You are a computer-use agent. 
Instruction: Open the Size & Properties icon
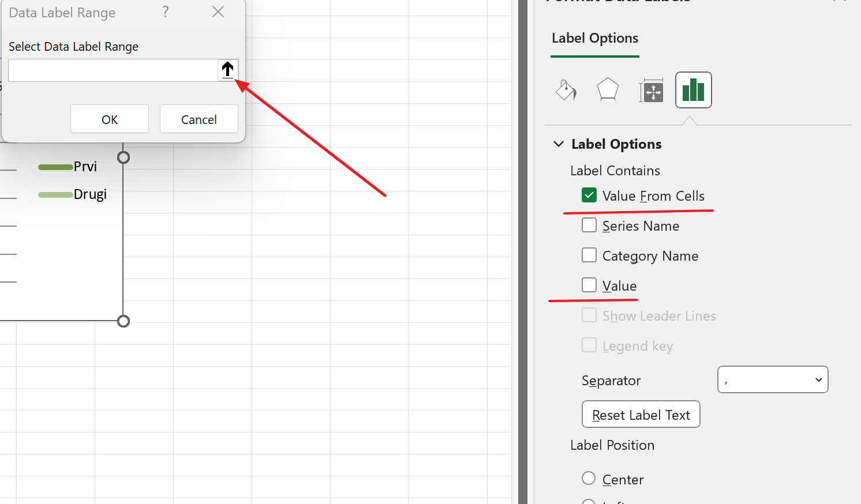[651, 91]
